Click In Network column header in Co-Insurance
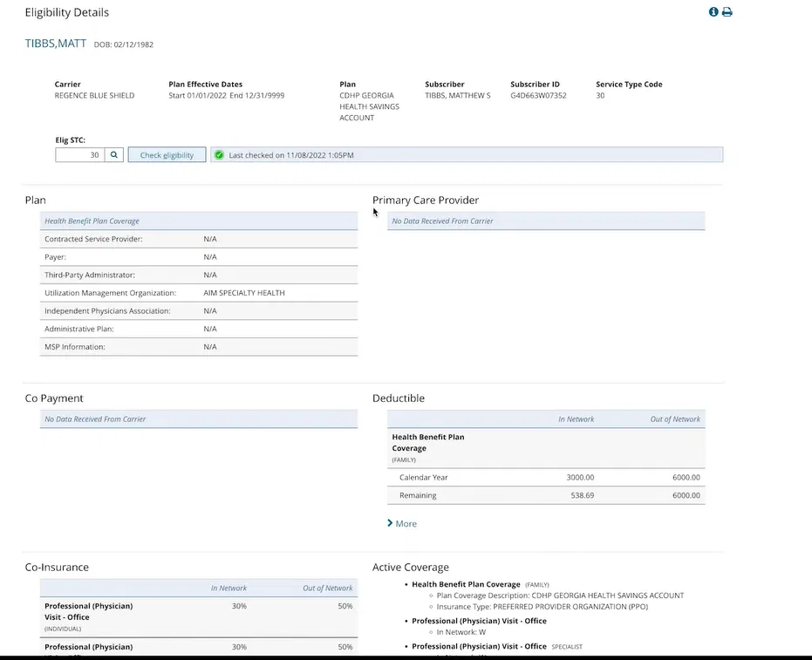 [x=229, y=588]
